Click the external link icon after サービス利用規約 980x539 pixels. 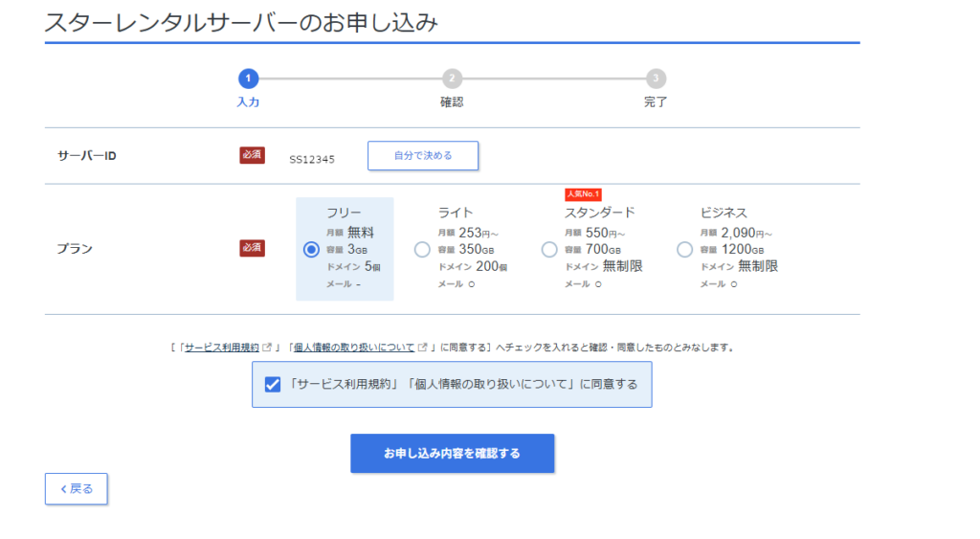pyautogui.click(x=267, y=347)
